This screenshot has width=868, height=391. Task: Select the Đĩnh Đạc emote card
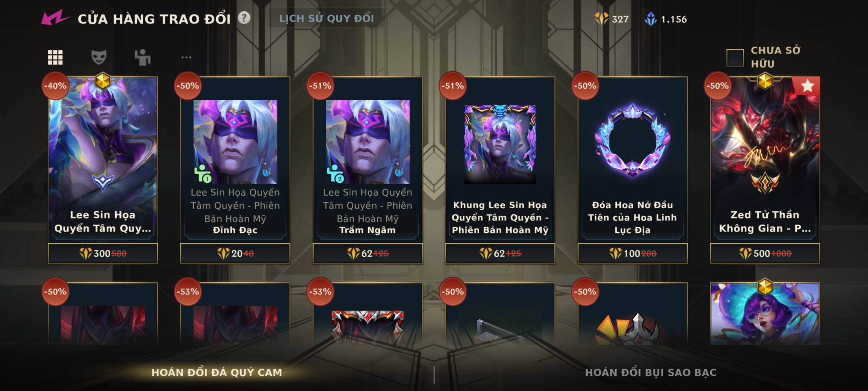pos(235,160)
